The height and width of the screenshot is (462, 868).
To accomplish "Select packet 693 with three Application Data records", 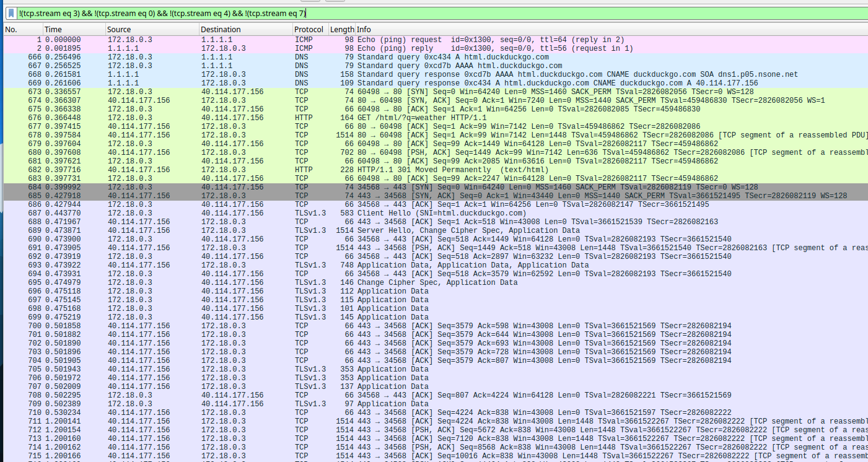I will [436, 265].
